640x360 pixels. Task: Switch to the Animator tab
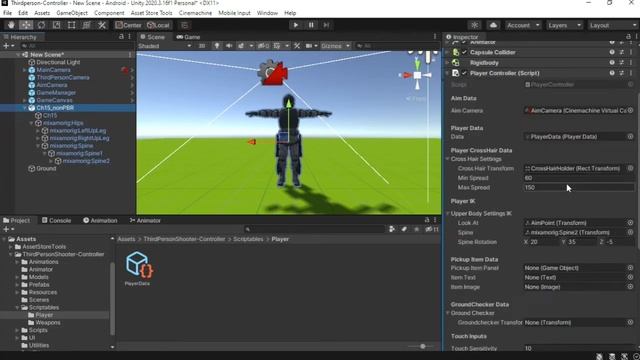pos(145,220)
